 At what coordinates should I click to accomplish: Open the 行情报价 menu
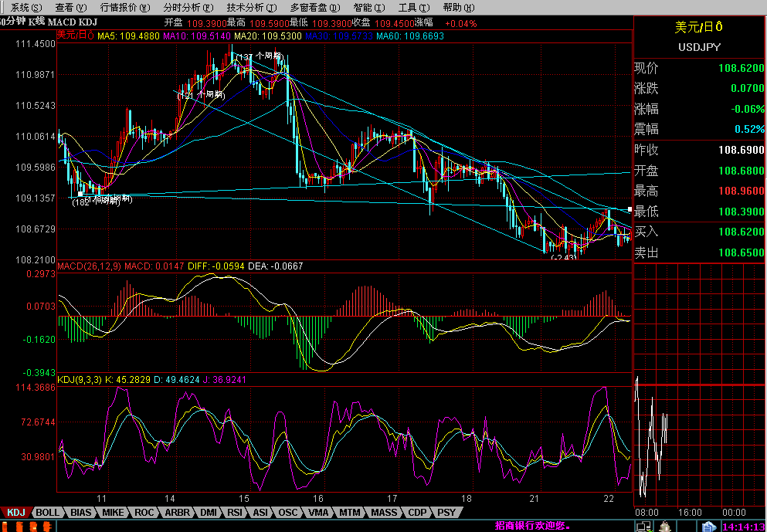[x=124, y=7]
